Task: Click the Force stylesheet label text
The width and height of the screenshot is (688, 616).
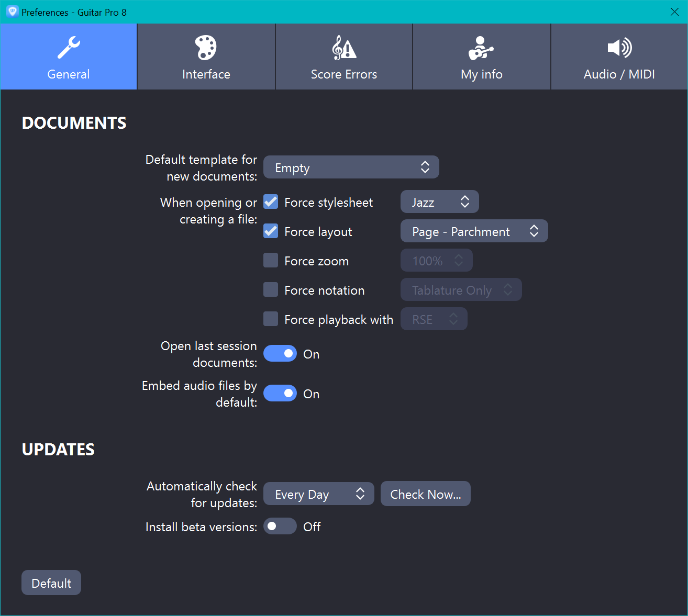Action: (329, 203)
